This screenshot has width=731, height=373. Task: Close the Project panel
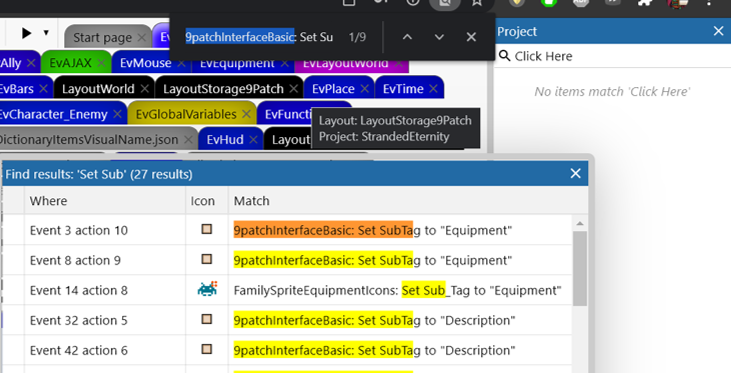718,31
